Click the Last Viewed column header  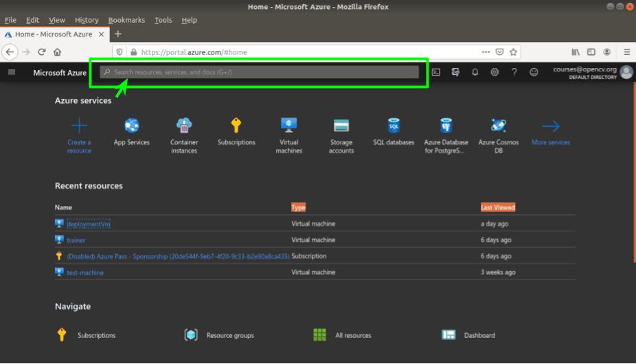coord(498,207)
